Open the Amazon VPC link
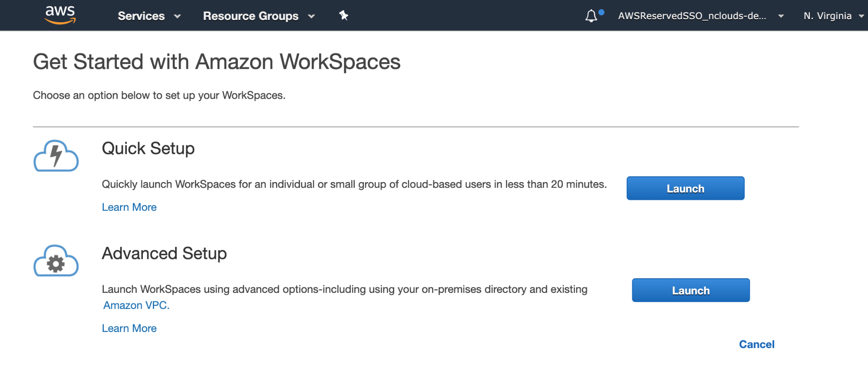 click(x=136, y=305)
